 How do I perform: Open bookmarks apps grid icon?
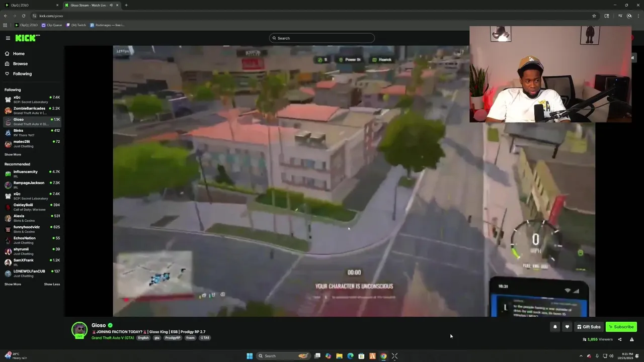5,25
